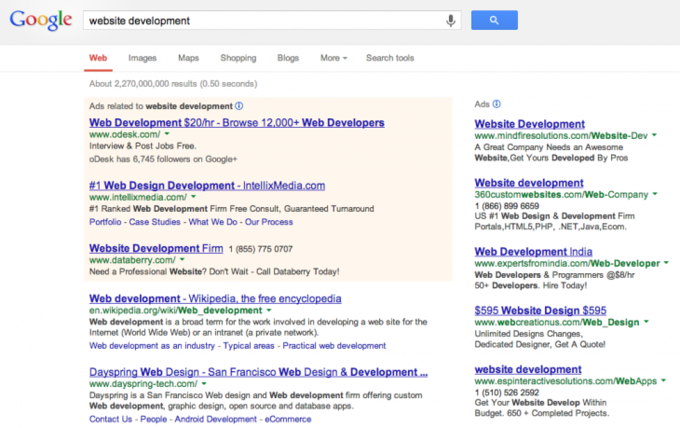Open 'Web Development $20/hr' oDesk ad link
This screenshot has width=680, height=428.
237,123
